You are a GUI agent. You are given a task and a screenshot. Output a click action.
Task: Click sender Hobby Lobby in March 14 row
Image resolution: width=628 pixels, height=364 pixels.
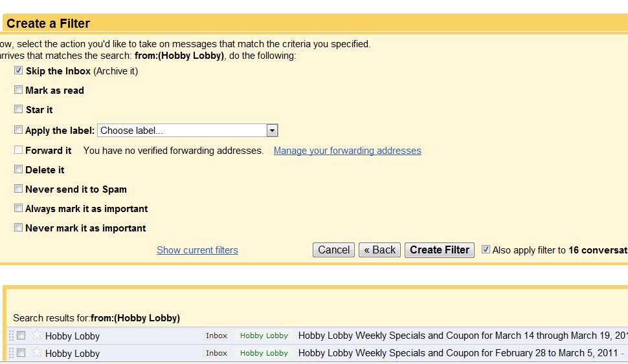click(73, 336)
